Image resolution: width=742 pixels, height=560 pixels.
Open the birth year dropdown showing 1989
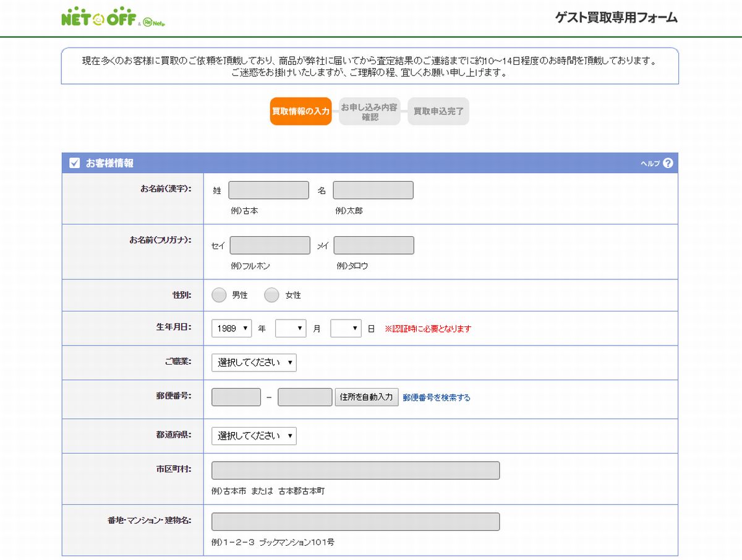pos(232,328)
